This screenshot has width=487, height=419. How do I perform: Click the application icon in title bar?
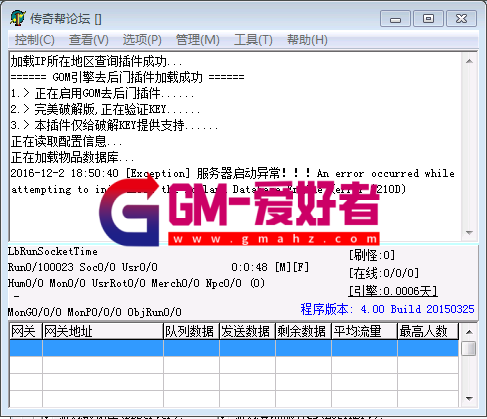(x=17, y=18)
